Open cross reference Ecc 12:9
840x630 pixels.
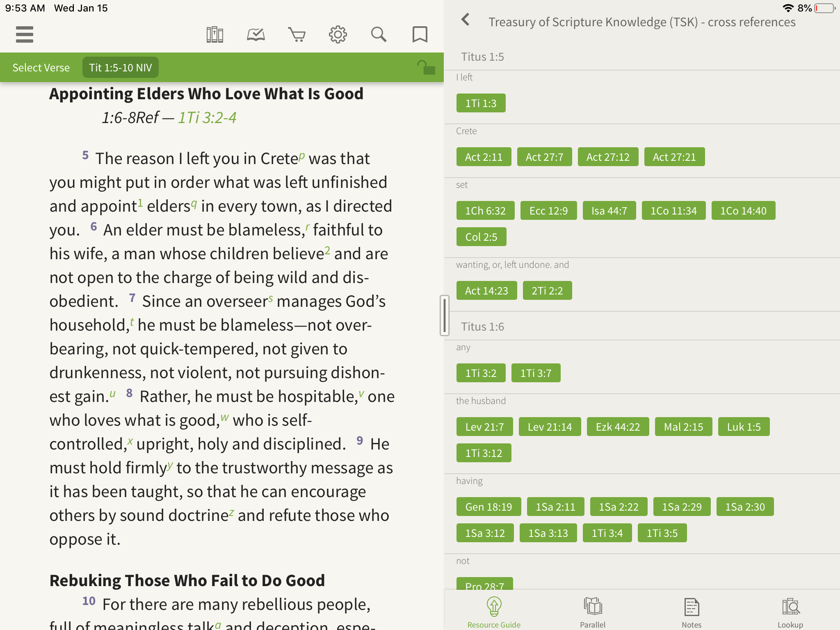(x=548, y=210)
